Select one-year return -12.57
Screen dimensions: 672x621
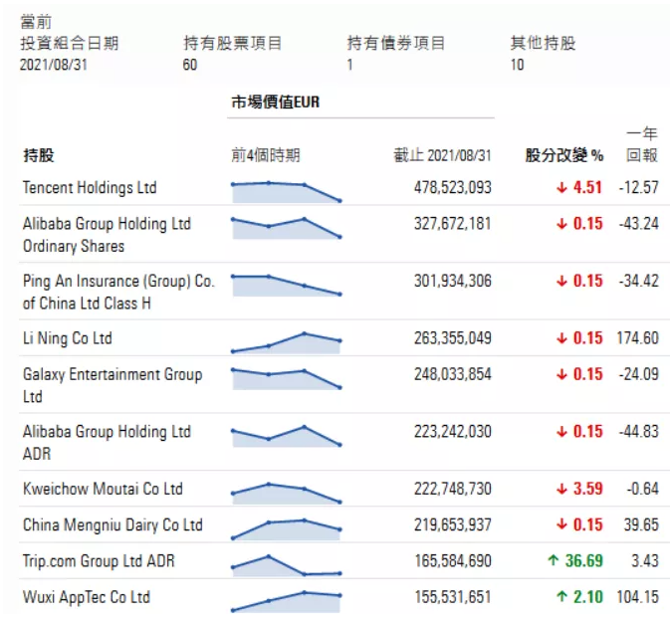pyautogui.click(x=638, y=187)
